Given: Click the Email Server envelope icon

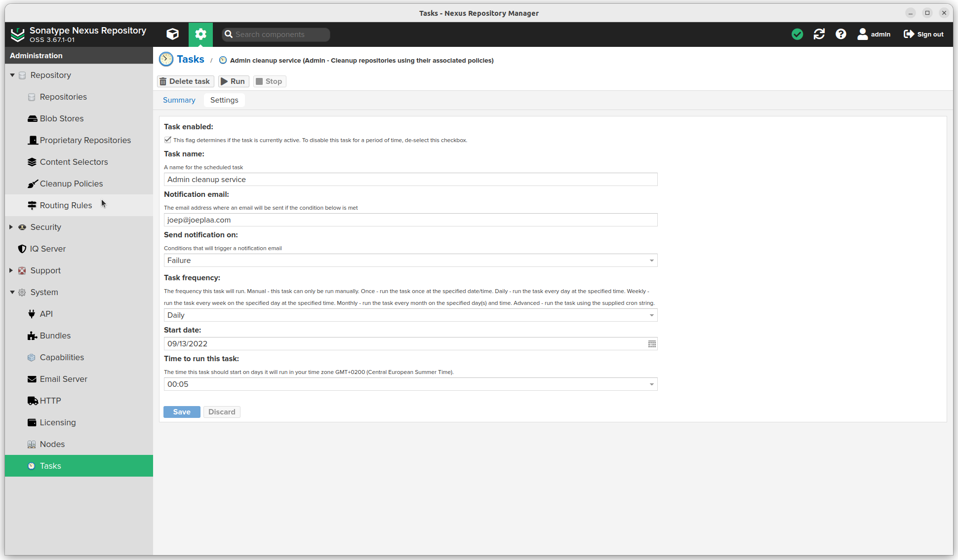Looking at the screenshot, I should coord(32,379).
